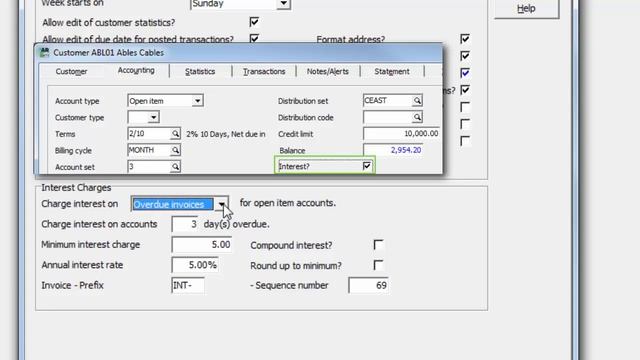The width and height of the screenshot is (640, 360).
Task: Click the Credit limit field
Action: pyautogui.click(x=402, y=133)
